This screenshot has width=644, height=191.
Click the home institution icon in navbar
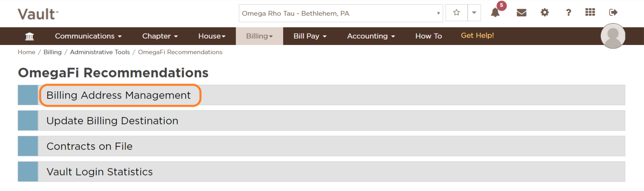pos(29,36)
